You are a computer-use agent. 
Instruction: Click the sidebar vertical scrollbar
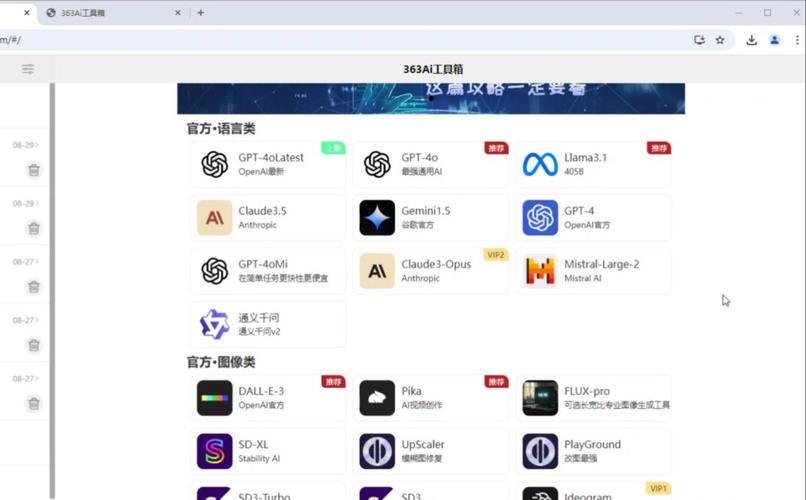tap(52, 290)
